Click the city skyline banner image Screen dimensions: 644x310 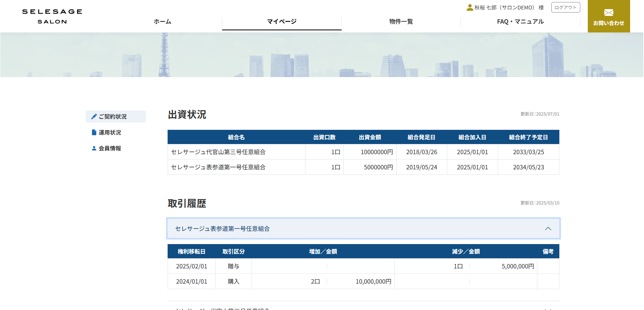tap(322, 55)
